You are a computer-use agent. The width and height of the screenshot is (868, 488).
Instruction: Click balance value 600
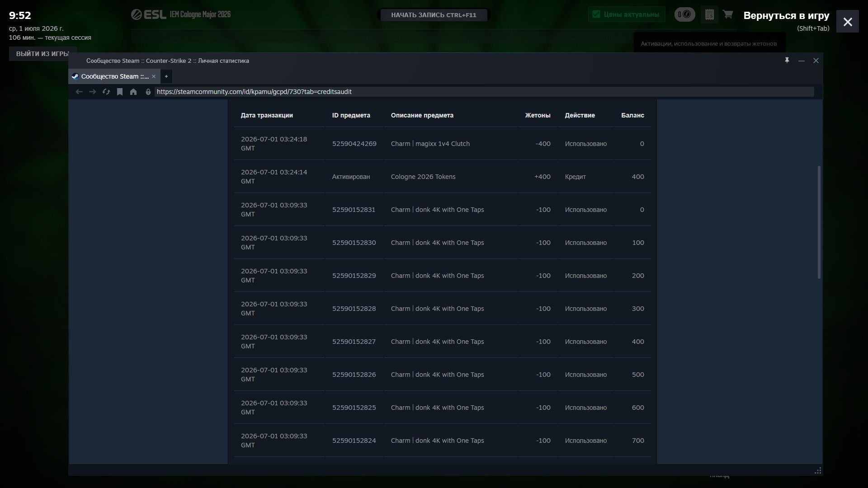[638, 408]
